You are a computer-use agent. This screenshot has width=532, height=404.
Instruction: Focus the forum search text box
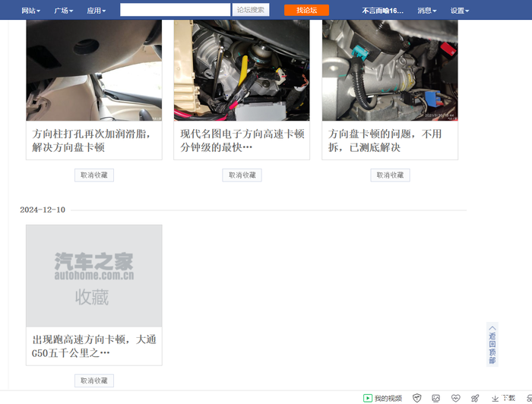pos(175,10)
